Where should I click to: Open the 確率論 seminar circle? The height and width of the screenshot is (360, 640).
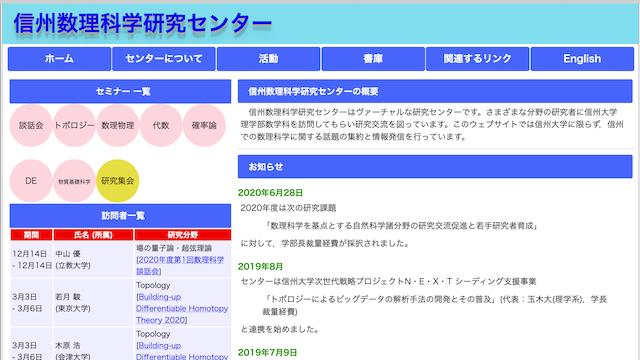click(x=204, y=125)
